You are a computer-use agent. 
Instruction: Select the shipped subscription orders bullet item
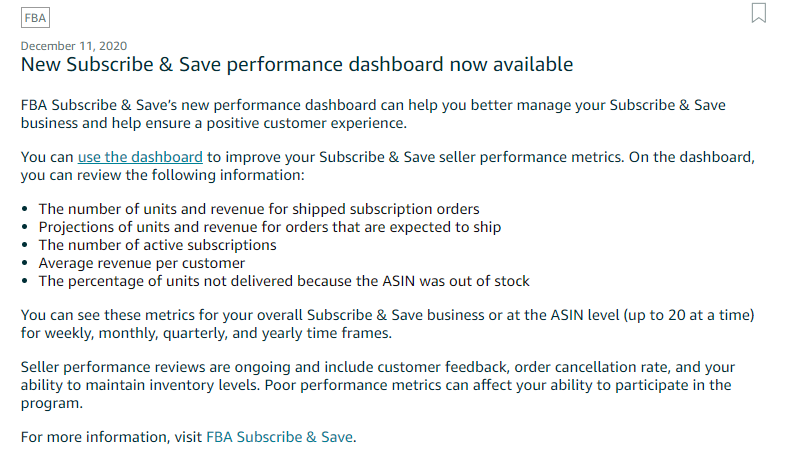coord(259,209)
